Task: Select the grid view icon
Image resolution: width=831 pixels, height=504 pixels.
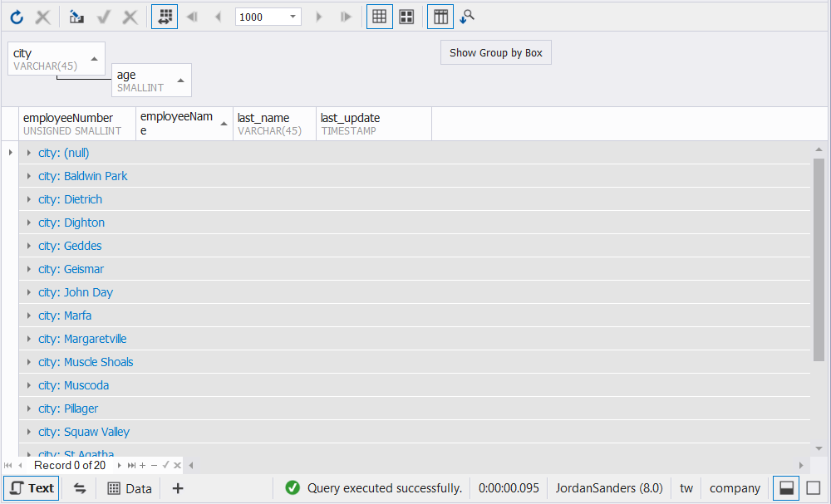Action: coord(379,17)
